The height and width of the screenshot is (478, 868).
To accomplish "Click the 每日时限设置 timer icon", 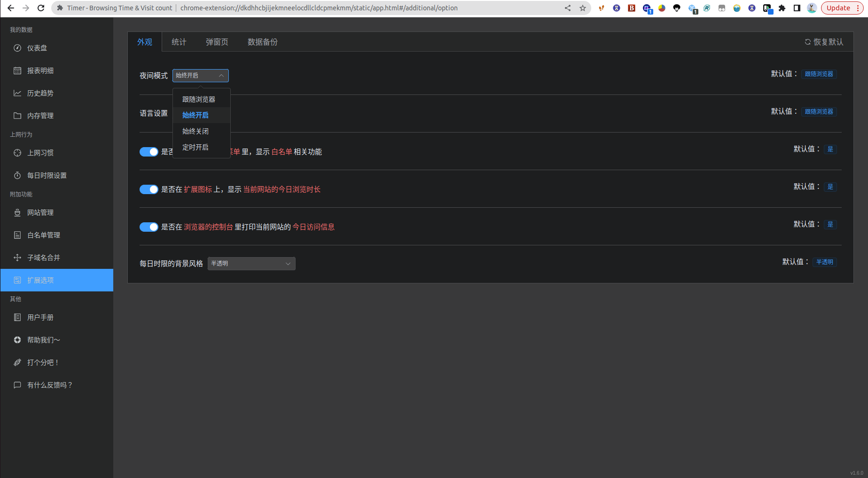I will [x=17, y=175].
